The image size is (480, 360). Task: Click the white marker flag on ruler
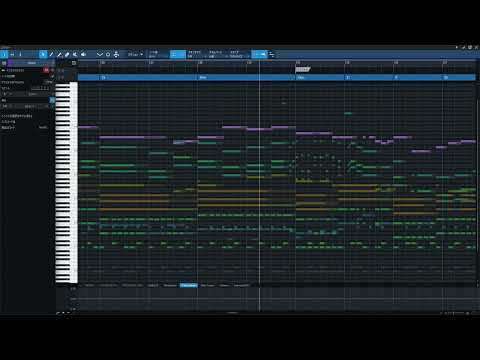tap(302, 69)
